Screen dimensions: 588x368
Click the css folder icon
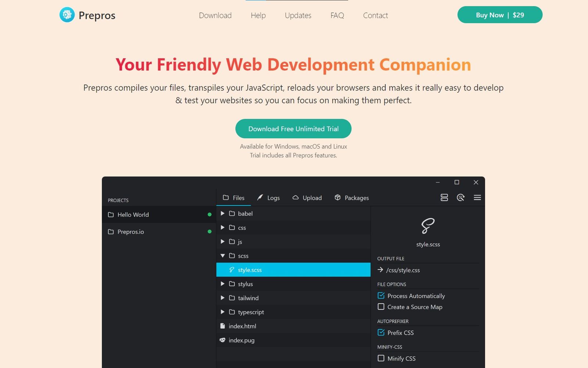[232, 228]
